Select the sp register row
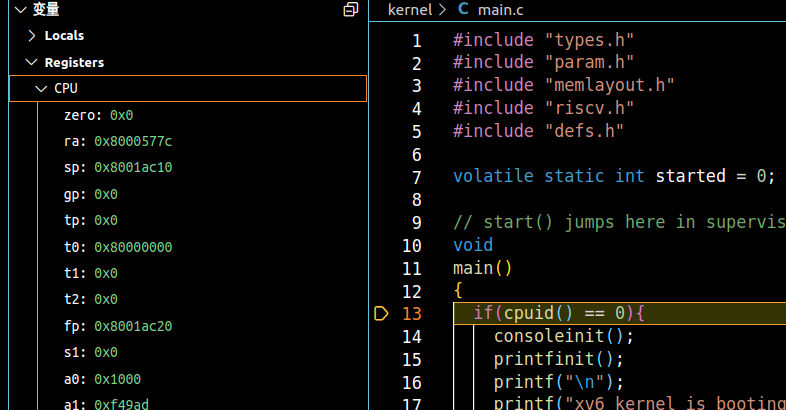Viewport: 786px width, 410px height. (x=188, y=167)
